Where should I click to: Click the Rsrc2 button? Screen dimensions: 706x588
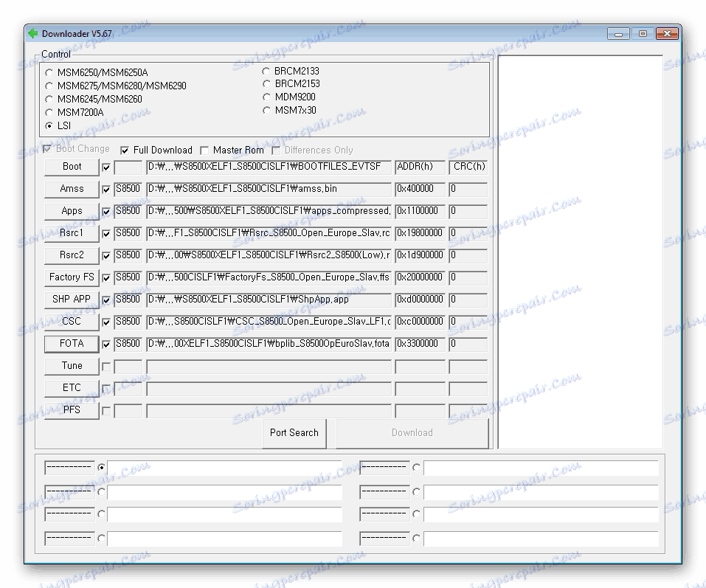coord(72,255)
